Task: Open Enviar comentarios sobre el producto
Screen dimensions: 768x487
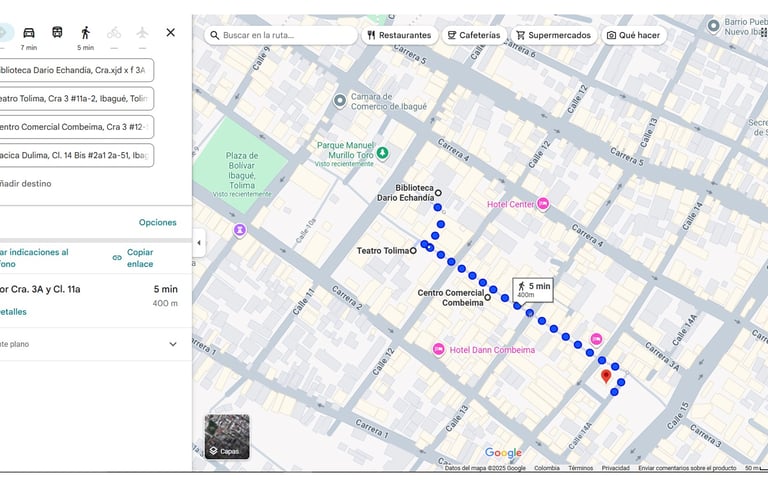Action: coord(687,468)
